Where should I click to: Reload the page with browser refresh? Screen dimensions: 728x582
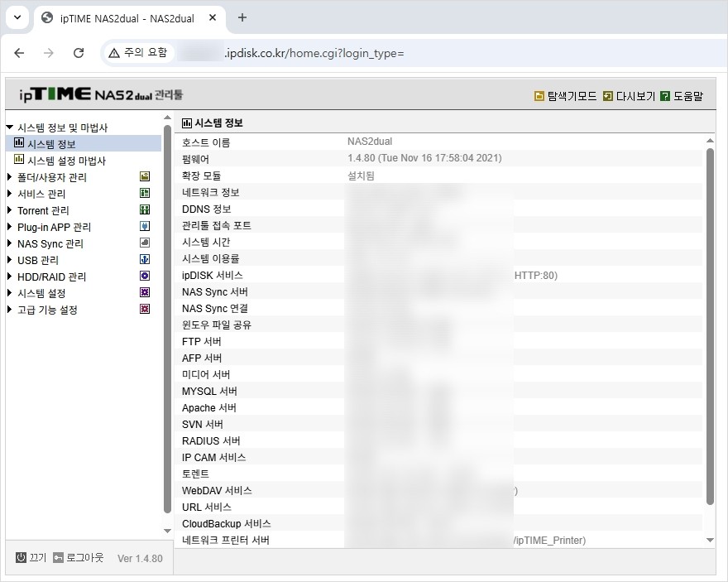[x=79, y=53]
